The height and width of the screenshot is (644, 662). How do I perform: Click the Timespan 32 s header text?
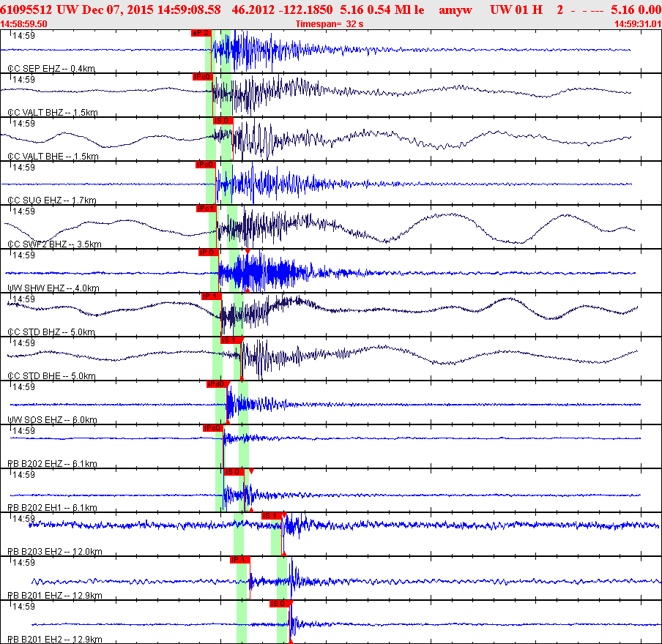click(330, 24)
